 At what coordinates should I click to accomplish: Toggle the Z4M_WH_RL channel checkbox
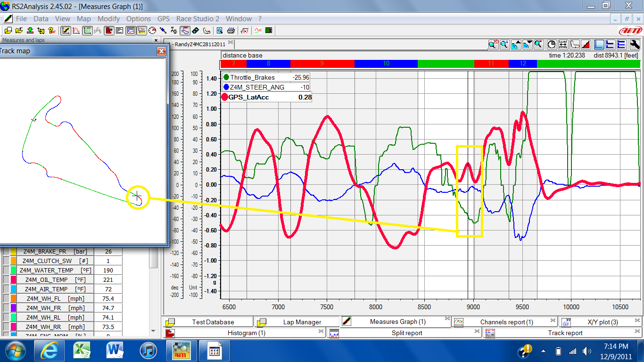(x=6, y=318)
